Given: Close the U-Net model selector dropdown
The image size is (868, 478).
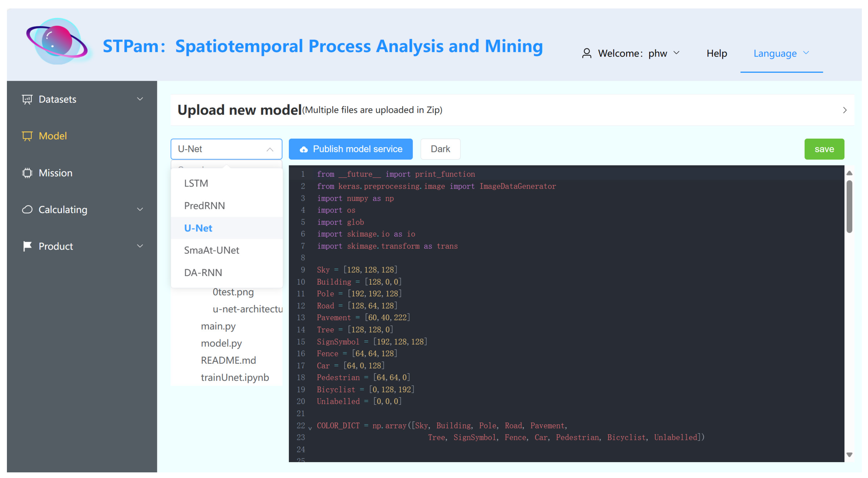Looking at the screenshot, I should (x=270, y=149).
